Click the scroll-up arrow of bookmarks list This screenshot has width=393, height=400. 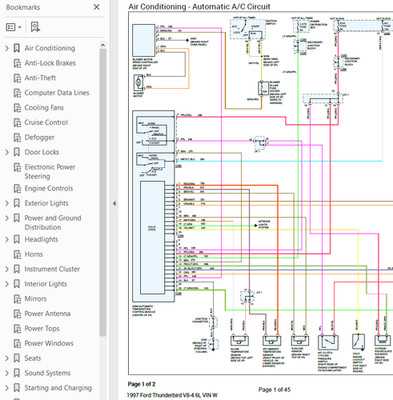103,45
